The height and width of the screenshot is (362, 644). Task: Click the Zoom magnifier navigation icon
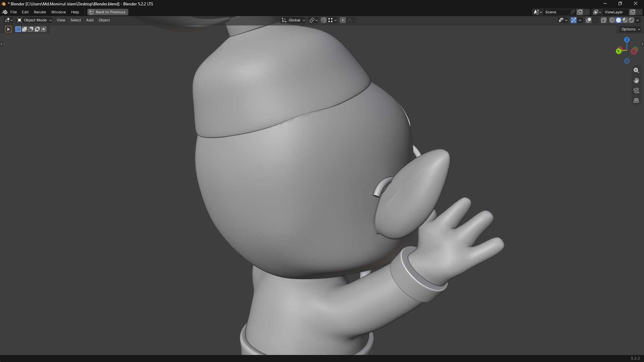[636, 70]
